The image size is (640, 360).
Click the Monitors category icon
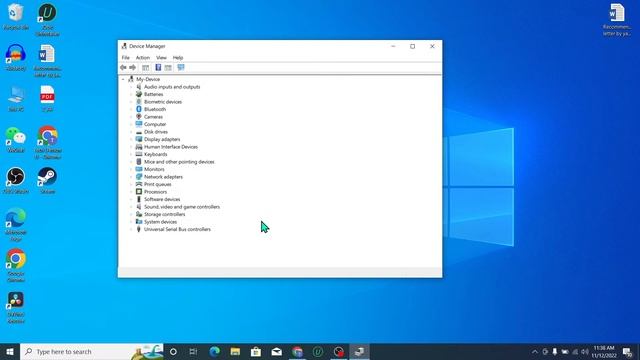[139, 169]
